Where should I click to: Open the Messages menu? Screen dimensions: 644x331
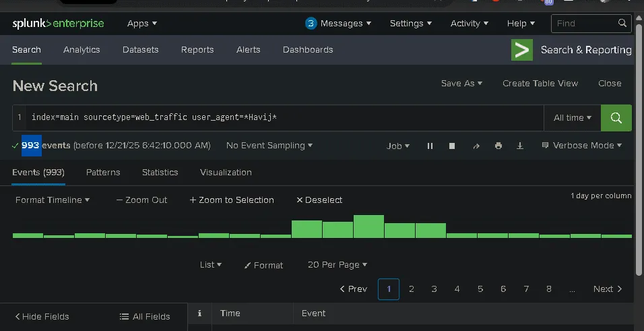pos(339,24)
